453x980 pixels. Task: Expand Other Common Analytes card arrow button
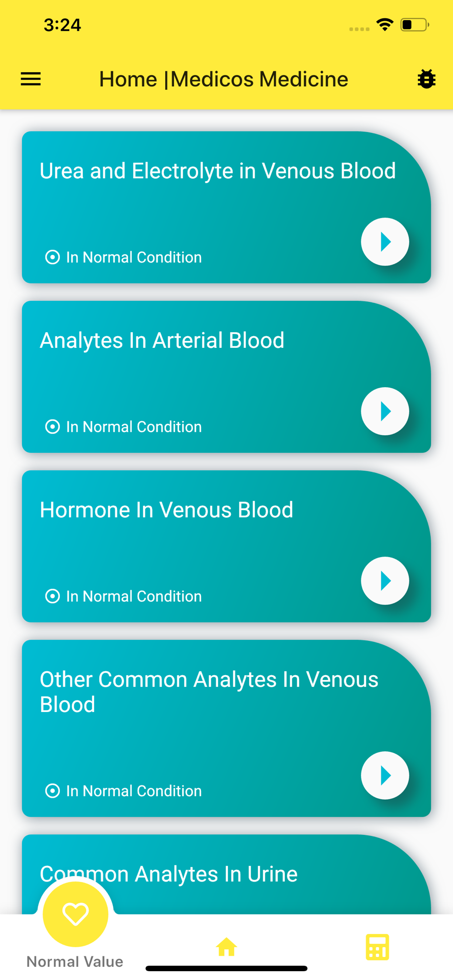point(385,775)
